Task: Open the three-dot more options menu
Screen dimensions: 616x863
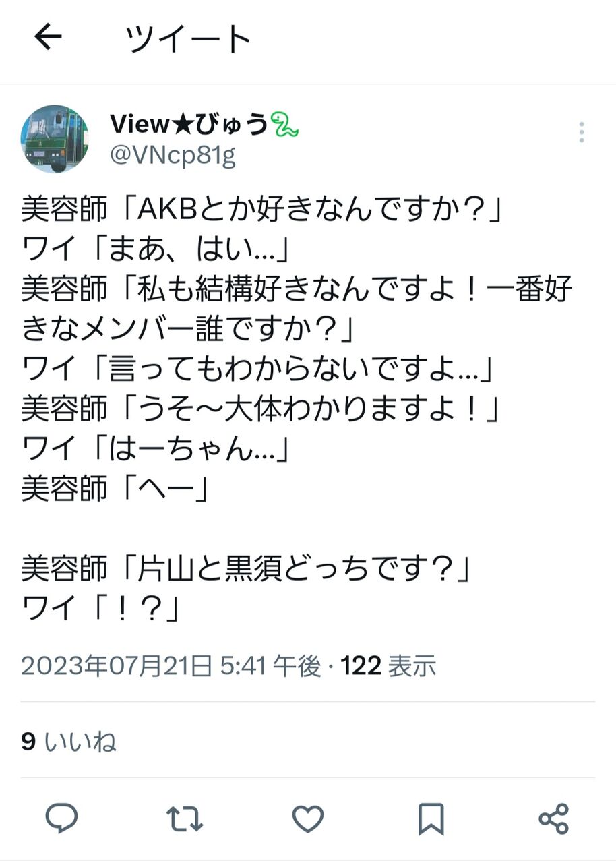Action: [x=581, y=133]
